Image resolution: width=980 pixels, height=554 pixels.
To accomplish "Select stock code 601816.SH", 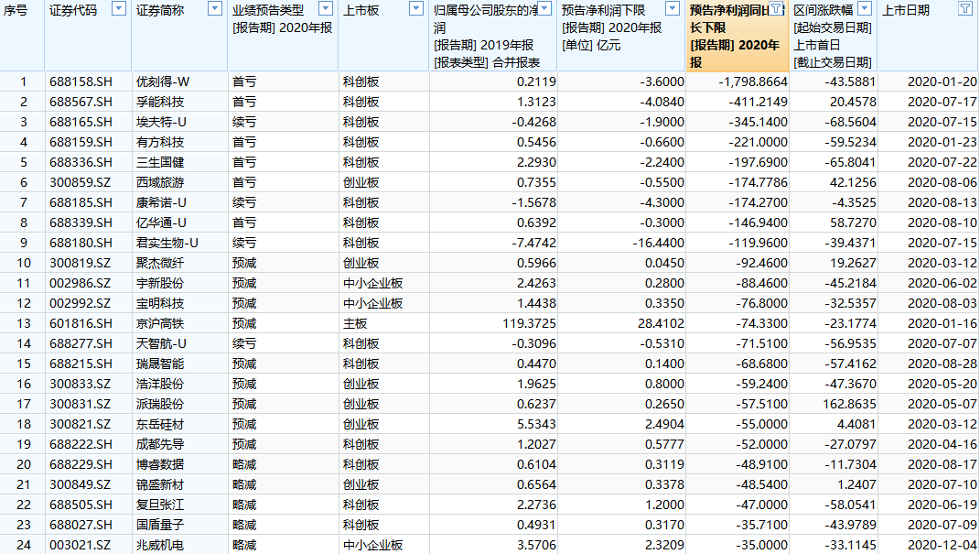I will tap(81, 323).
